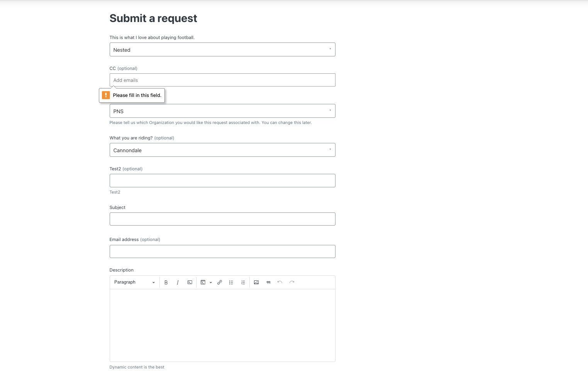
Task: Start a numbered list
Action: 243,282
